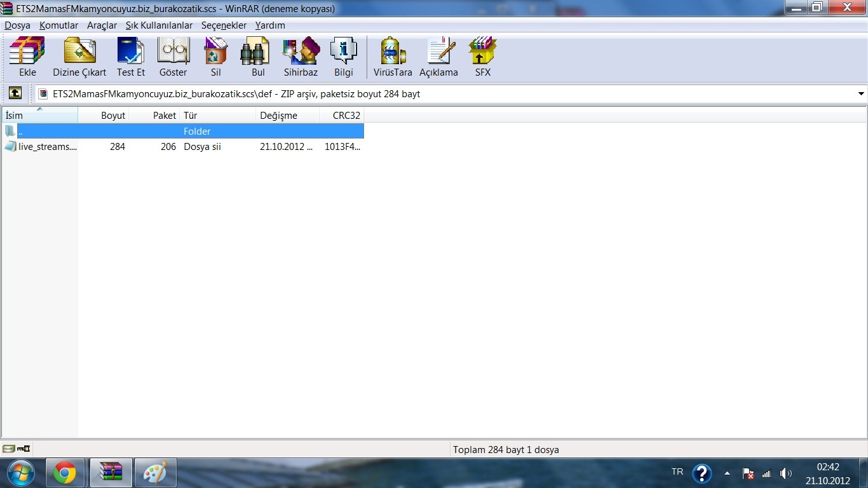The height and width of the screenshot is (488, 868).
Task: Sort by the Tür column header
Action: pos(218,115)
